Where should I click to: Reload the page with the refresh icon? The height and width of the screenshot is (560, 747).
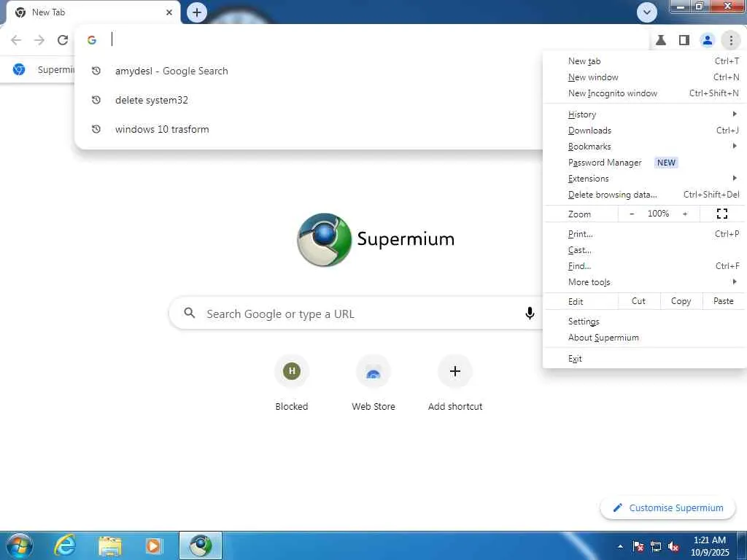(x=63, y=40)
